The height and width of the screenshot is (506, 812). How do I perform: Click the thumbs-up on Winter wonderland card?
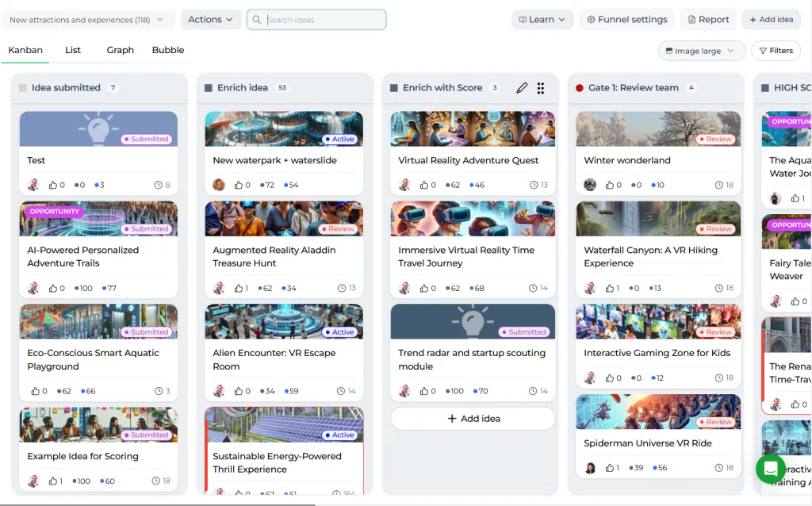[x=610, y=185]
